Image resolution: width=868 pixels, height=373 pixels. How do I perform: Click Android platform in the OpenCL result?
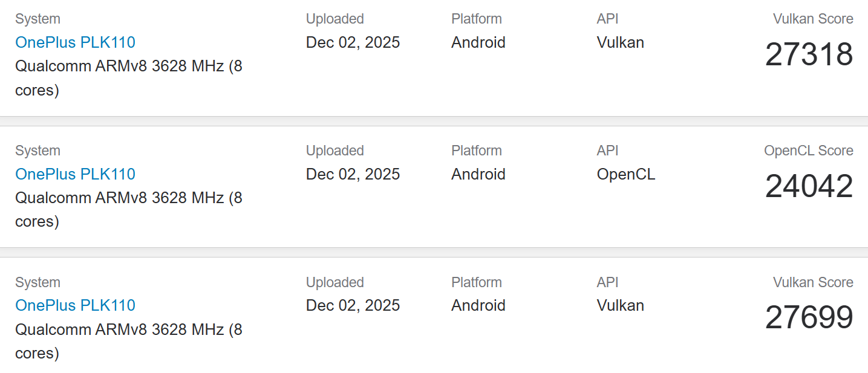(x=478, y=174)
